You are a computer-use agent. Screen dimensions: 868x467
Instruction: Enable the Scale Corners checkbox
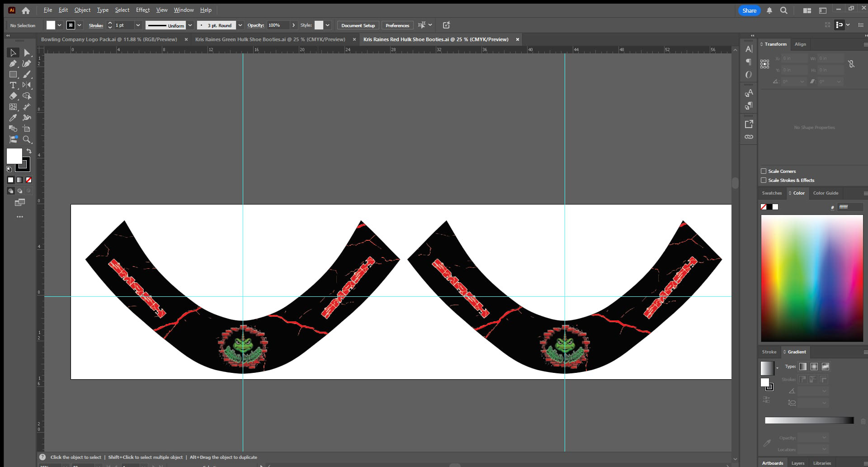coord(764,171)
